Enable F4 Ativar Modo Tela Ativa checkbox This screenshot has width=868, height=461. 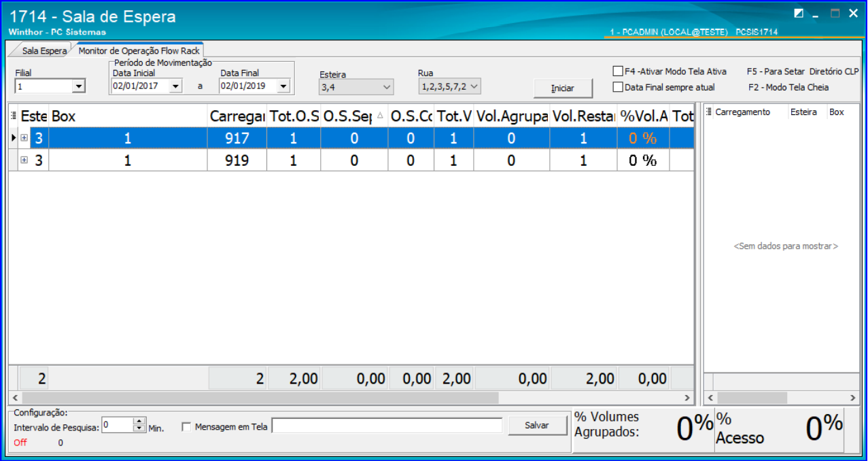tap(618, 71)
